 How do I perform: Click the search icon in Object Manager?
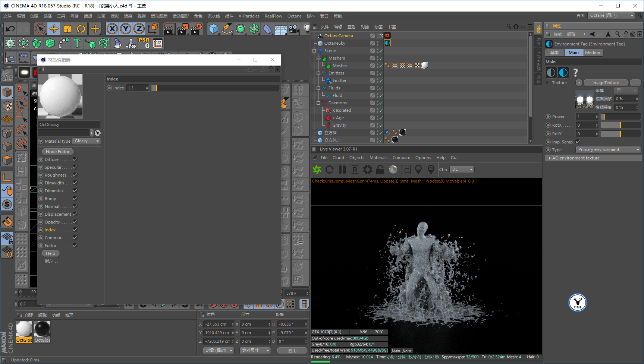[509, 27]
